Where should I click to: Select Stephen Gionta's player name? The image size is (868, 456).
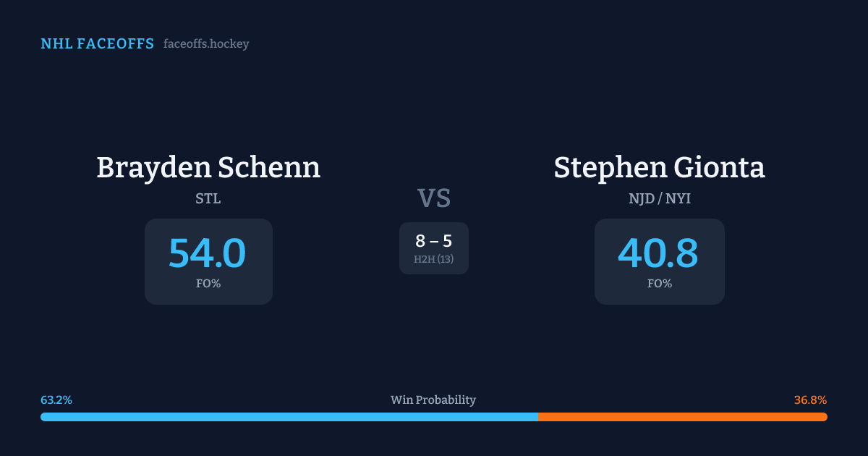tap(659, 168)
